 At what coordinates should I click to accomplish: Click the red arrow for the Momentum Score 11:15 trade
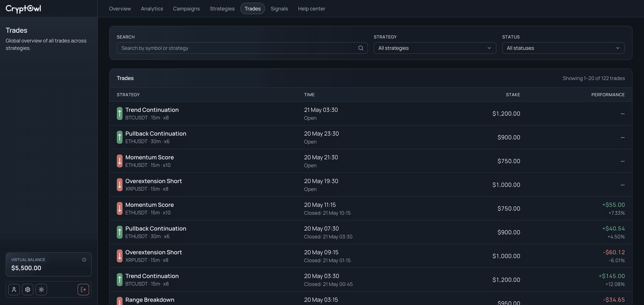click(119, 209)
